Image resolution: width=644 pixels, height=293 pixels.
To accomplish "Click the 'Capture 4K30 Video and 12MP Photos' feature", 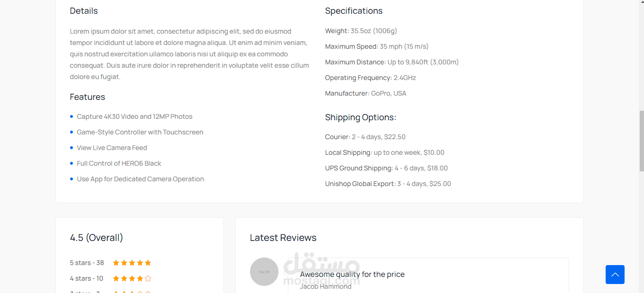I will click(x=134, y=116).
